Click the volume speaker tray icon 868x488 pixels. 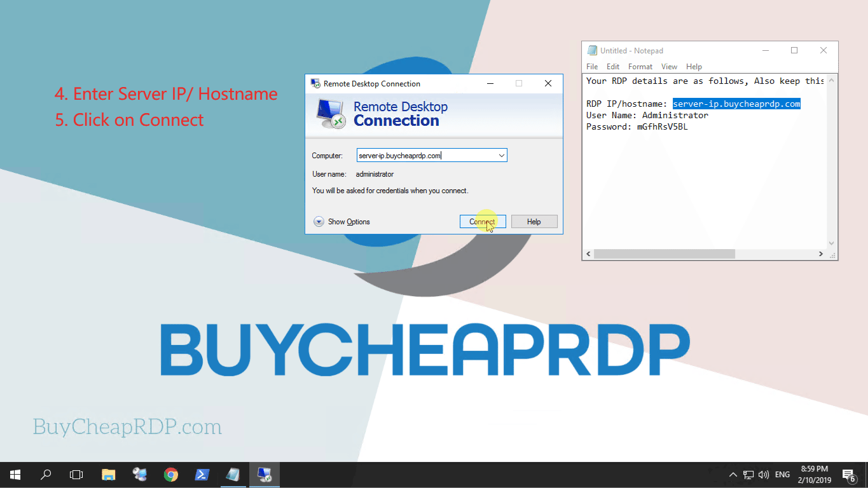pyautogui.click(x=764, y=475)
